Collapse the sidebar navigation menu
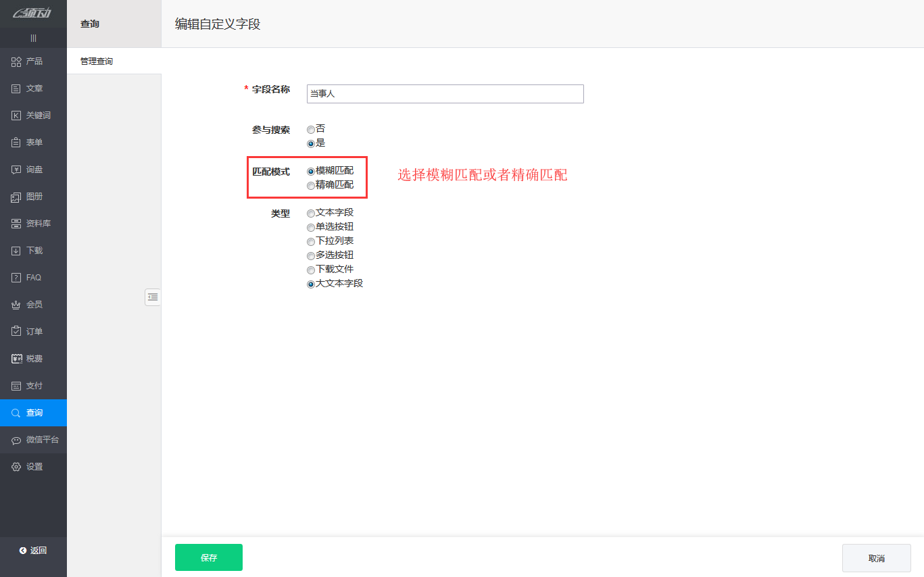 (x=33, y=38)
